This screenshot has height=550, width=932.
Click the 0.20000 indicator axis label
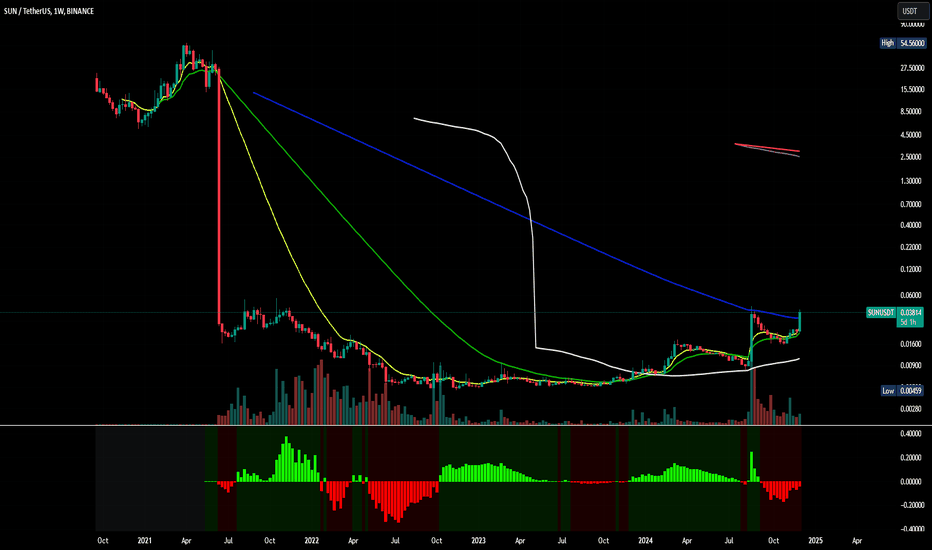[x=911, y=458]
